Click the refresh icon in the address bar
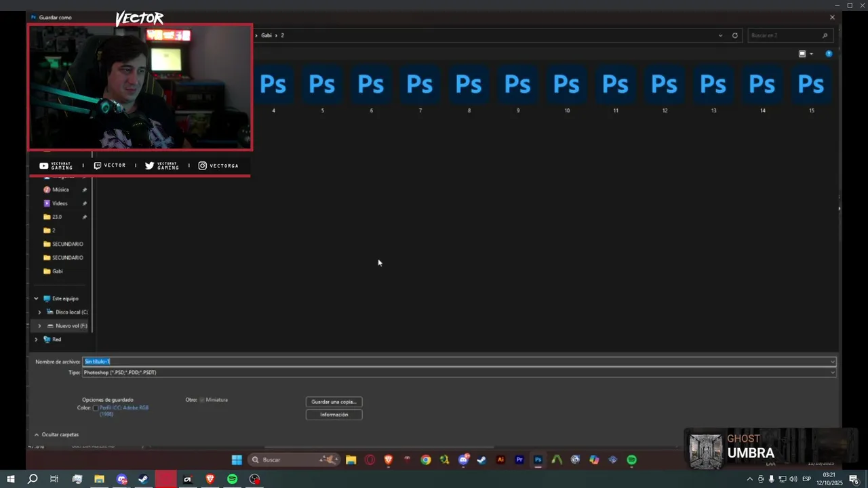Viewport: 868px width, 488px height. (x=734, y=35)
